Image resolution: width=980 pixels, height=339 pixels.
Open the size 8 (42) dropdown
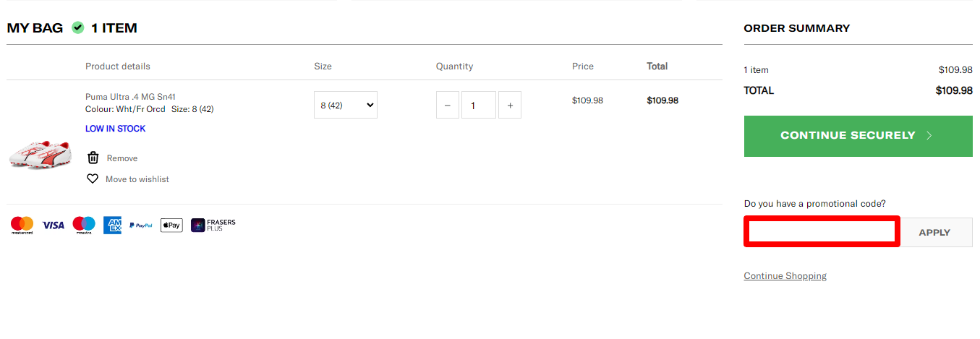point(346,106)
